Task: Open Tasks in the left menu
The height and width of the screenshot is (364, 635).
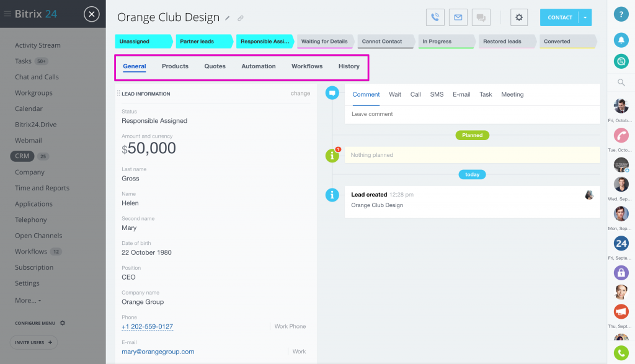Action: pos(23,61)
